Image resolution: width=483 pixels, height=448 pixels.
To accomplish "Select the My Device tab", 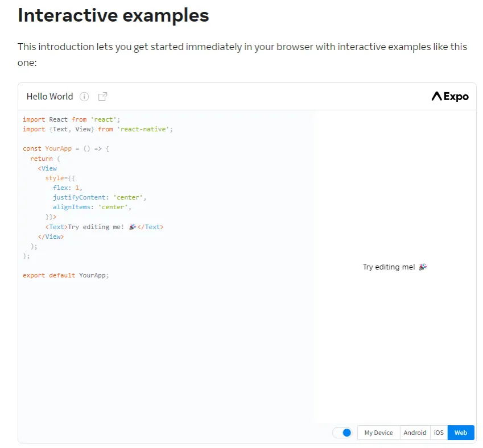I will [378, 432].
